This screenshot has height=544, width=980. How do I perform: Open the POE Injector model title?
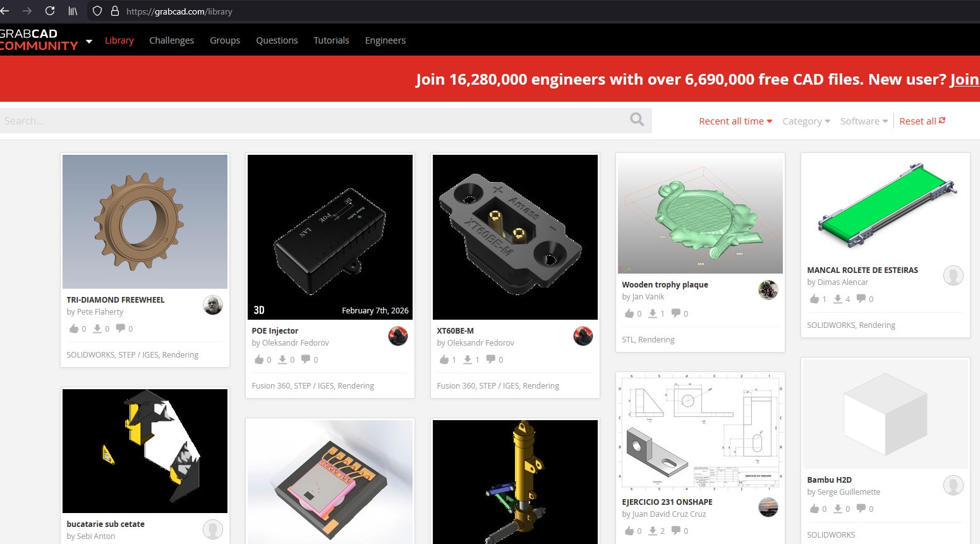(275, 331)
